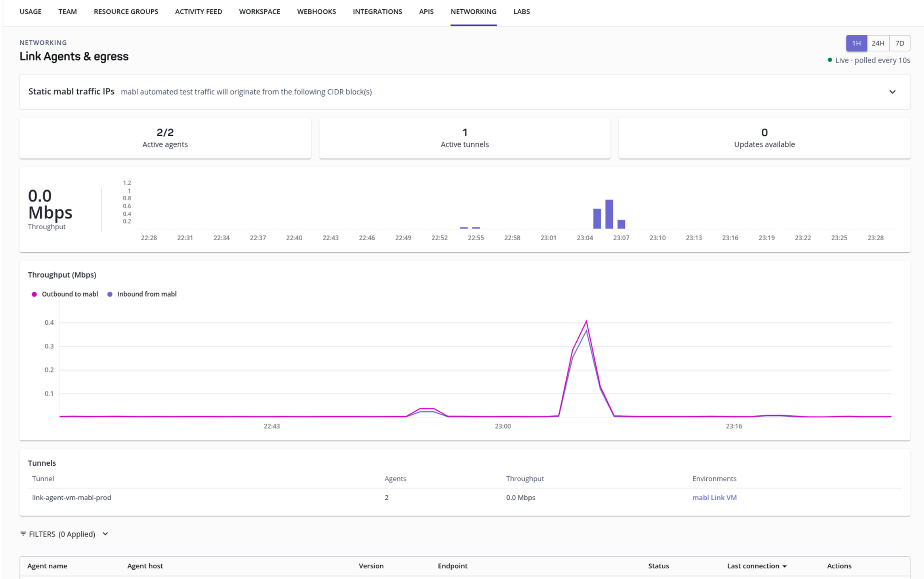Expand the Static mabl traffic IPs panel
This screenshot has width=924, height=579.
[892, 92]
